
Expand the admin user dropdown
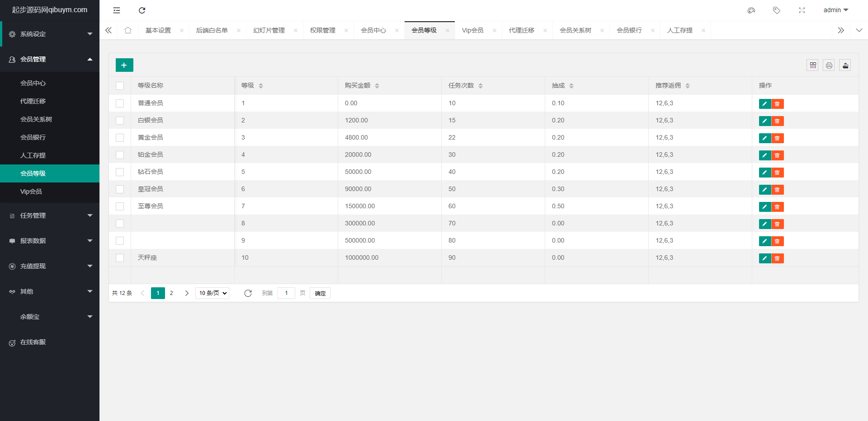click(835, 10)
